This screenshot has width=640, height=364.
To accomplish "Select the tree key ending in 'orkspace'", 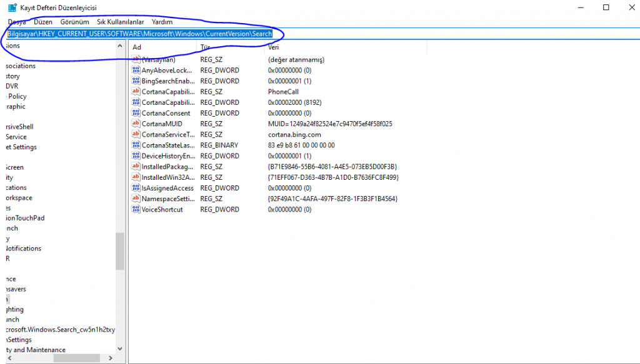I will [19, 198].
